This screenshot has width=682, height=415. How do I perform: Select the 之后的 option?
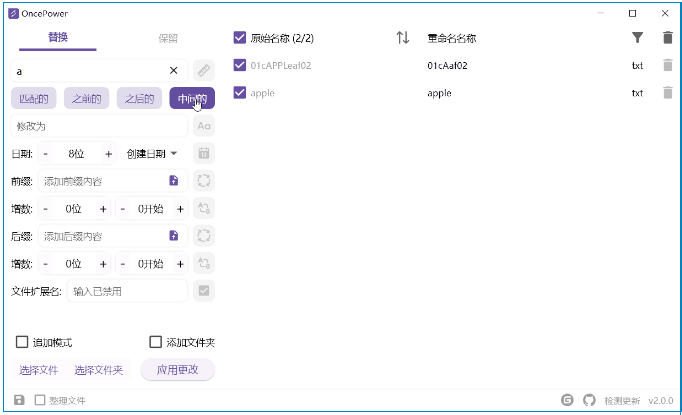point(139,98)
